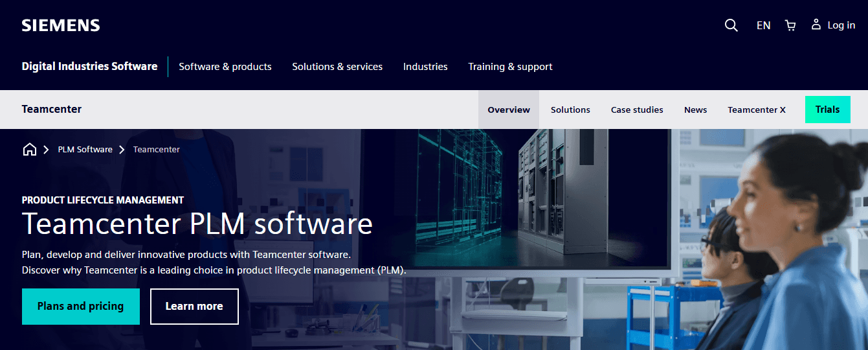Log in to the account
Screen dimensions: 868x350
[833, 25]
